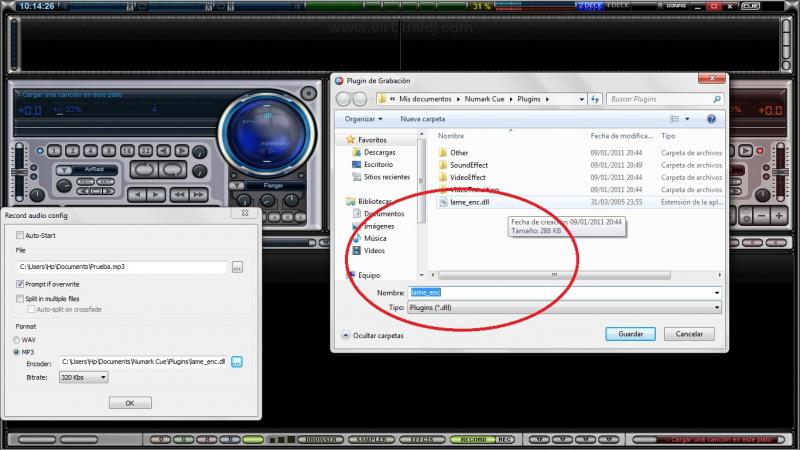Click the Buscar Plugins search field
Screen dimensions: 800x450
point(664,99)
